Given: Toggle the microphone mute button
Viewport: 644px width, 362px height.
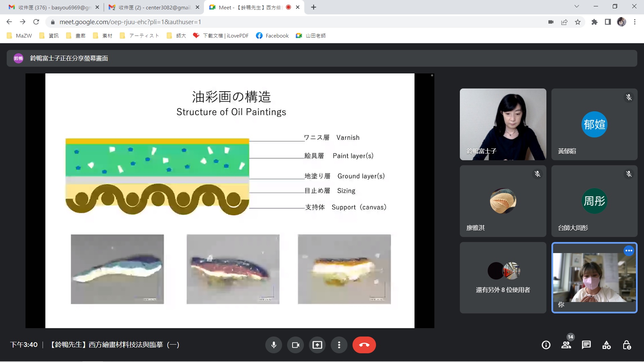Looking at the screenshot, I should pos(274,345).
